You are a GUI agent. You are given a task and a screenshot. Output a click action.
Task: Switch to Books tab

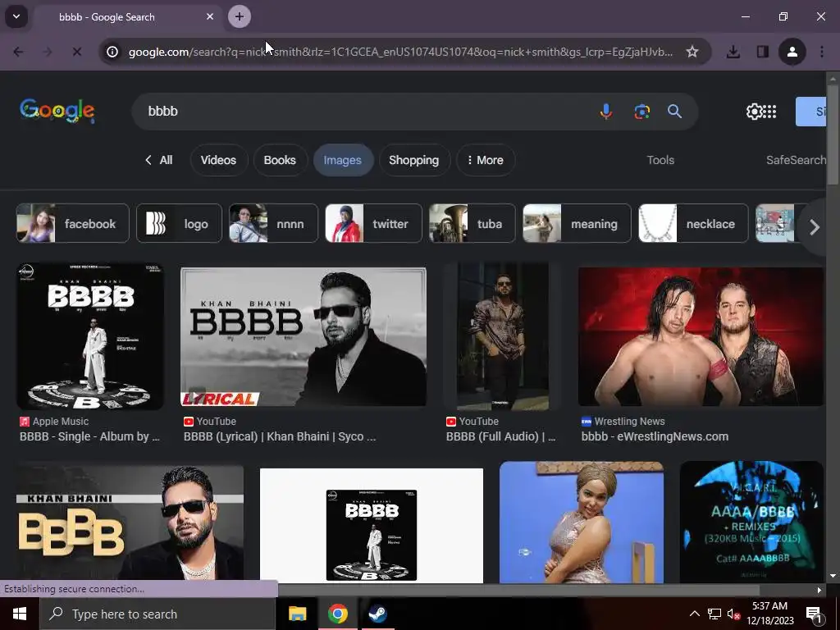pyautogui.click(x=280, y=160)
